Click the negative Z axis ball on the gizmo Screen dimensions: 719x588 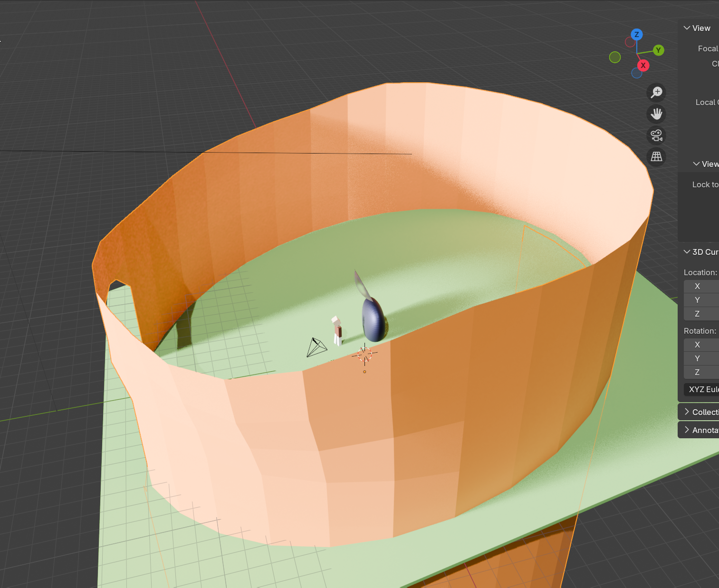[x=637, y=73]
